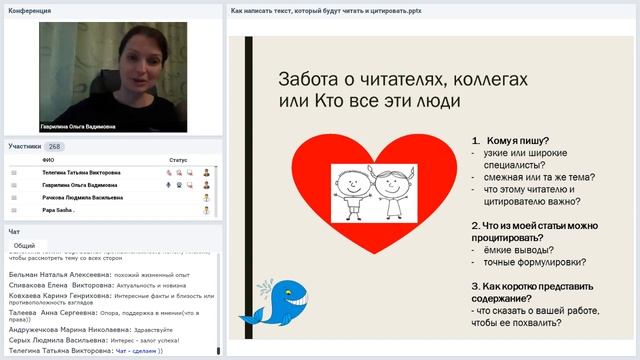The image size is (640, 360).
Task: Click the name caption under presenter video
Action: point(78,127)
